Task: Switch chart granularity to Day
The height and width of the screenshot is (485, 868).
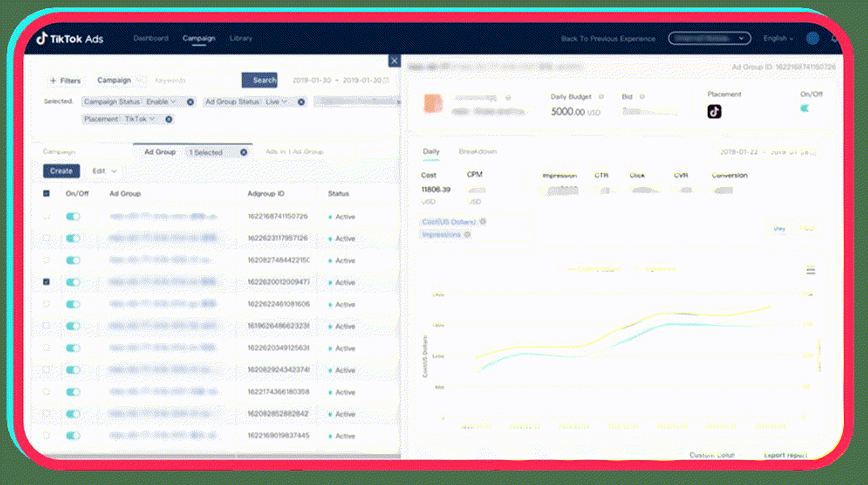Action: pos(779,228)
